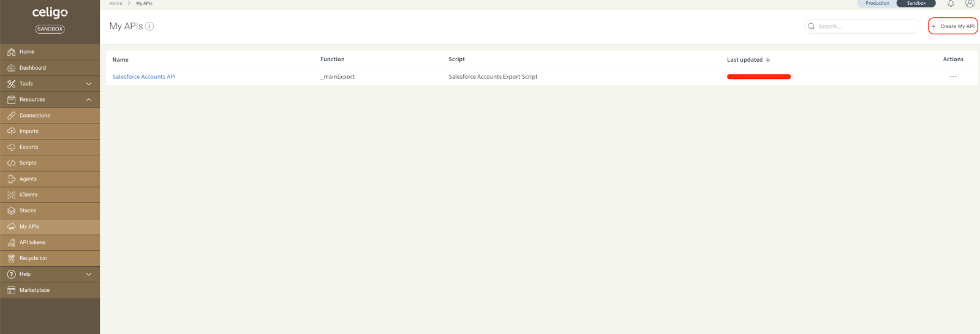The height and width of the screenshot is (334, 980).
Task: Open Connections under Resources
Action: [50, 116]
